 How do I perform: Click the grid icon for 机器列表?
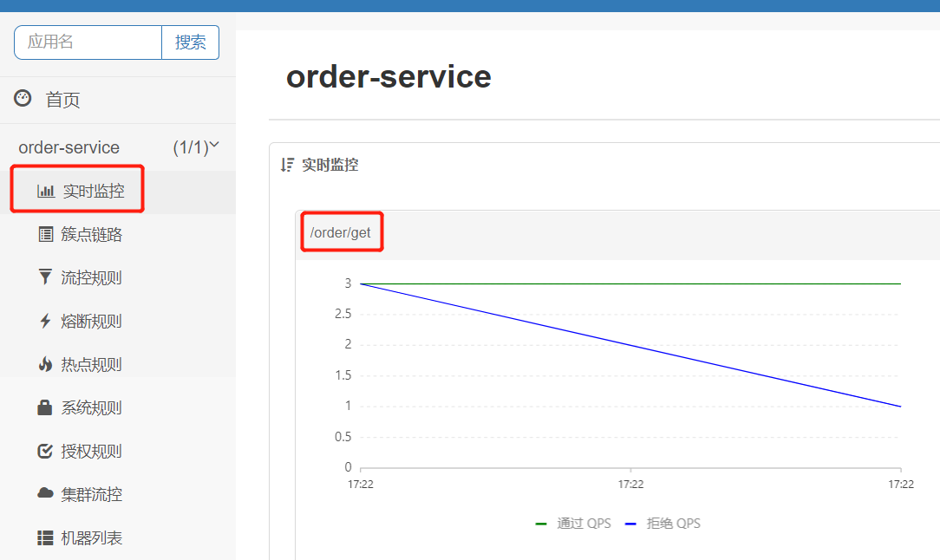tap(45, 538)
